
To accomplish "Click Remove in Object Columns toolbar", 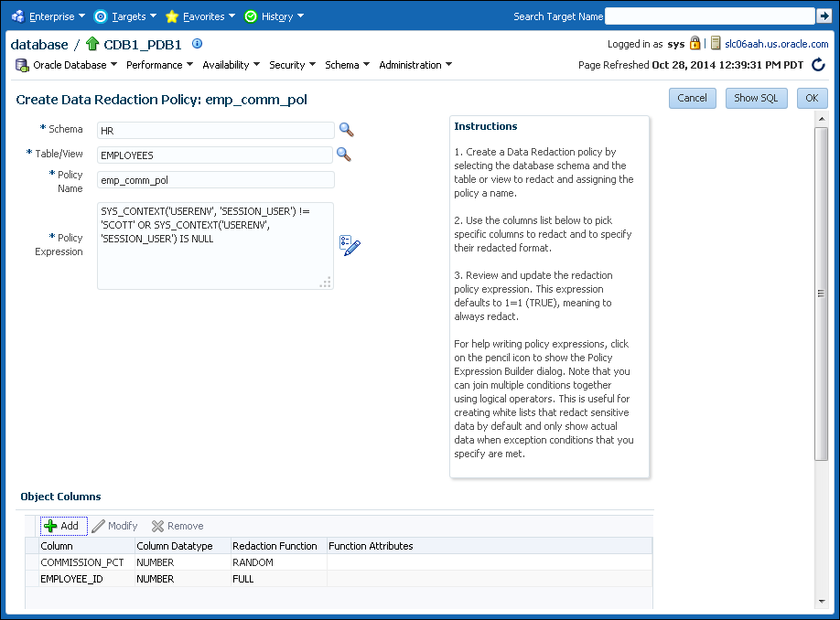I will [x=178, y=526].
